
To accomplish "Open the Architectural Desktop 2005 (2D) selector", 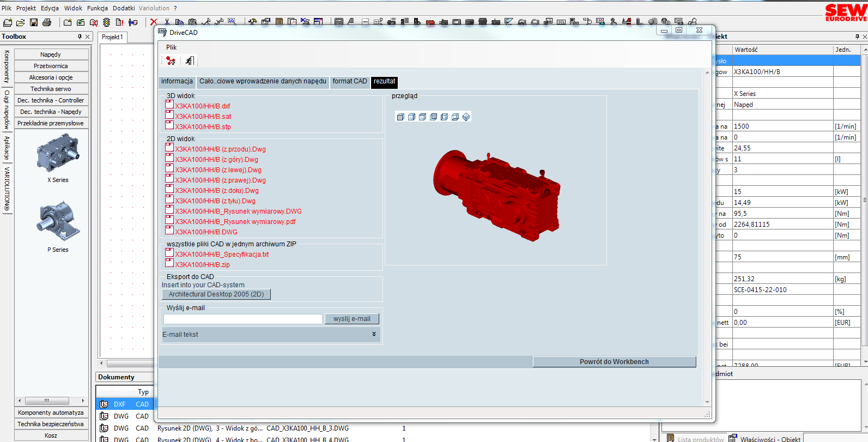I will [216, 294].
